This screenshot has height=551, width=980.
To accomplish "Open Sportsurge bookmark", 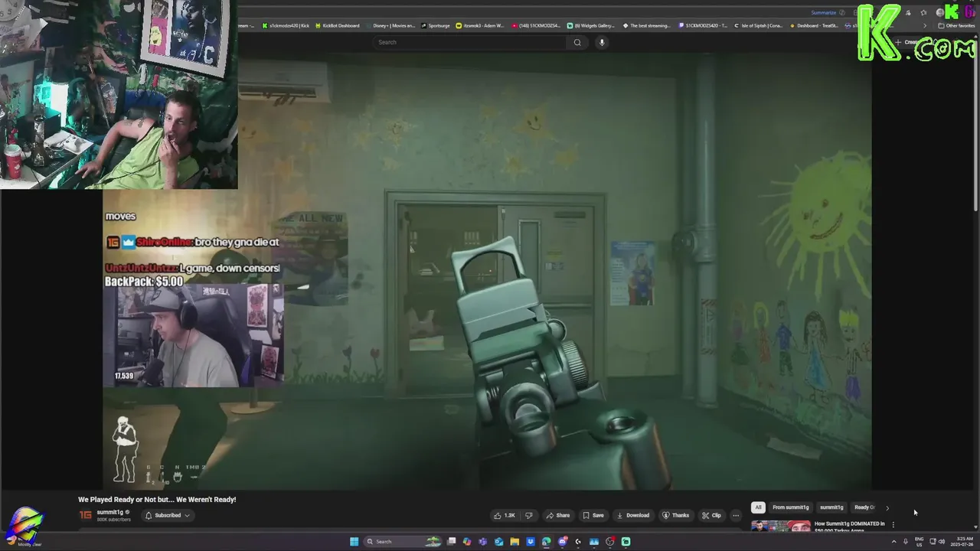I will click(435, 25).
